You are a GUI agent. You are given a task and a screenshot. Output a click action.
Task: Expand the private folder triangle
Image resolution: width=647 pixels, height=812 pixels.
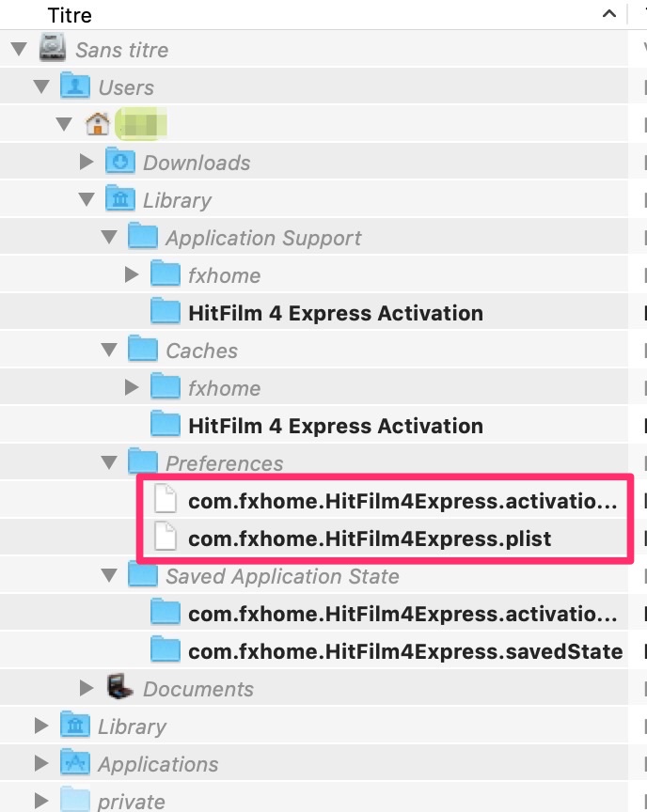point(41,801)
